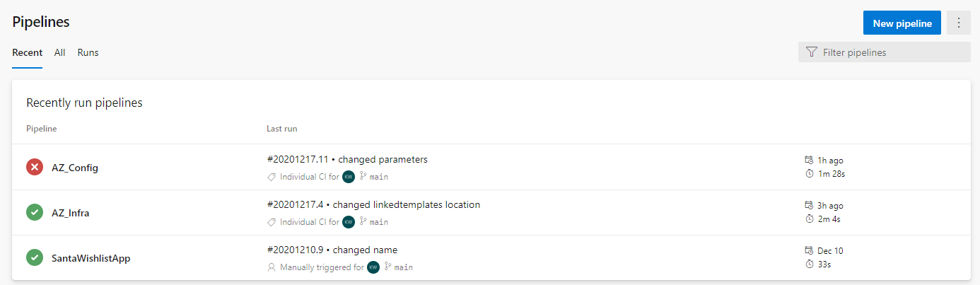Open run #20201217.4 changed linkedtemplates location
The width and height of the screenshot is (980, 285).
[374, 205]
